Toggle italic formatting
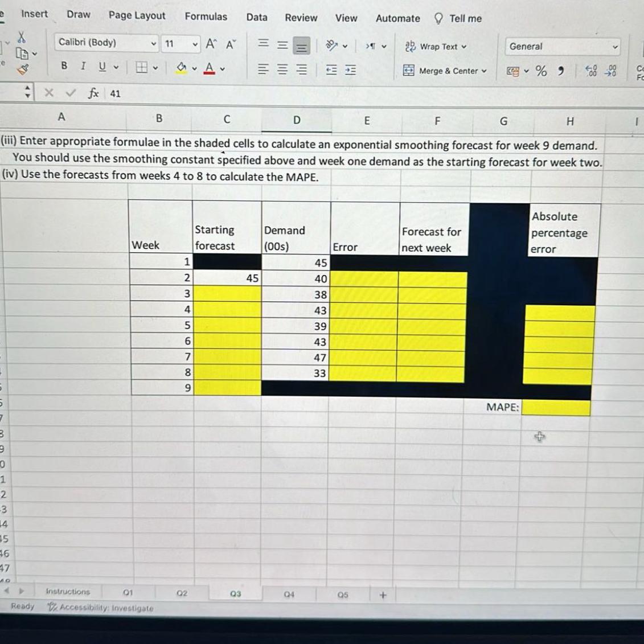Viewport: 644px width, 644px height. (x=83, y=66)
